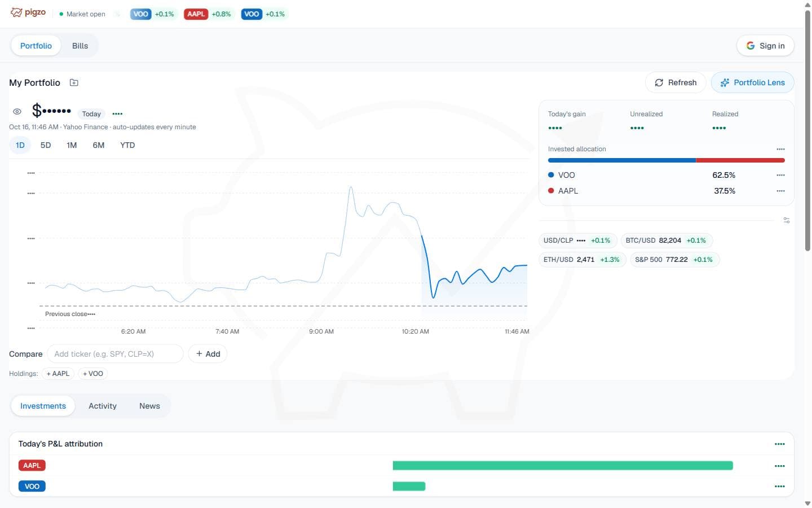Screen dimensions: 812x508
Task: Click the + Add compare button
Action: coord(208,354)
